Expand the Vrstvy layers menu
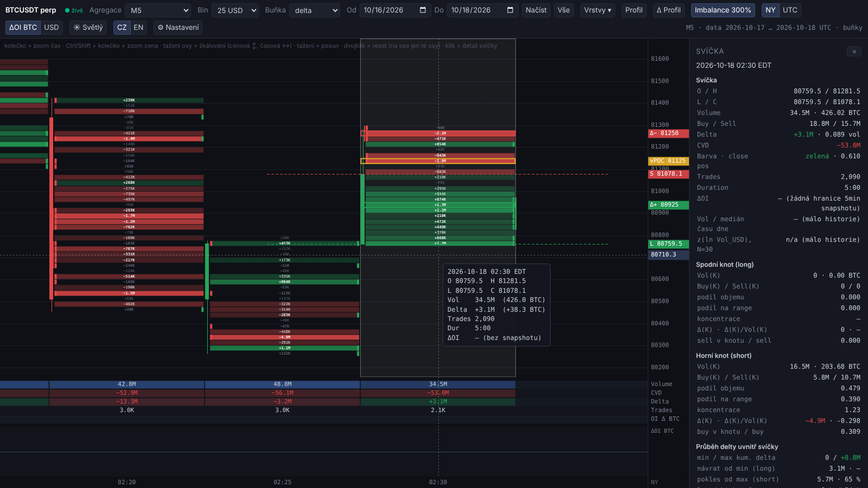The width and height of the screenshot is (868, 488). tap(597, 10)
